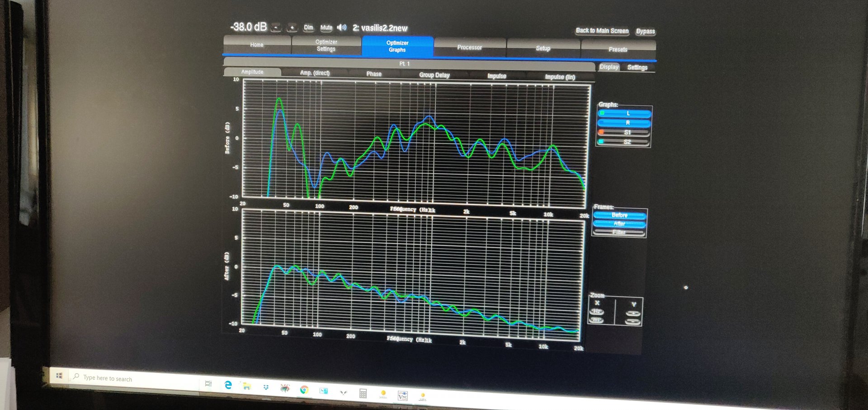Toggle the S1 channel graph
The width and height of the screenshot is (868, 410).
tap(624, 132)
